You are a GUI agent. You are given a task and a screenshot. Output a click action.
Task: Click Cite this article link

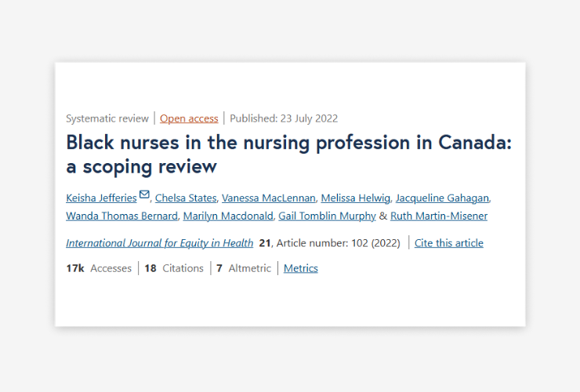point(448,243)
